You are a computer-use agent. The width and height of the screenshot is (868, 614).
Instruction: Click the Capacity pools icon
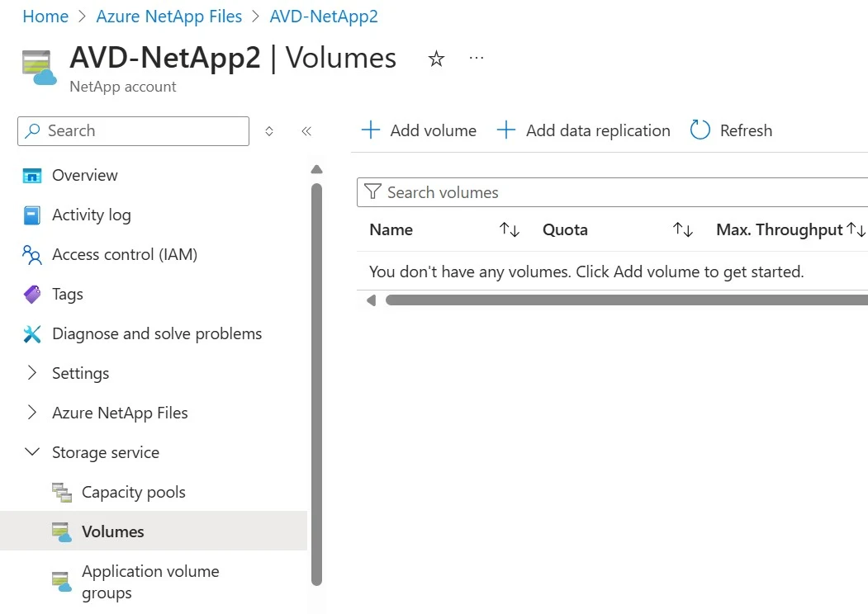click(62, 493)
